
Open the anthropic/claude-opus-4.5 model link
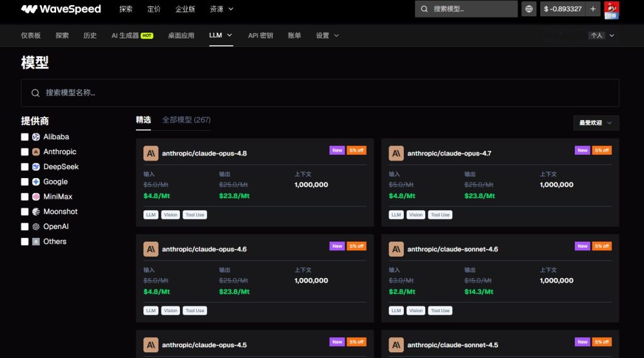tap(204, 345)
